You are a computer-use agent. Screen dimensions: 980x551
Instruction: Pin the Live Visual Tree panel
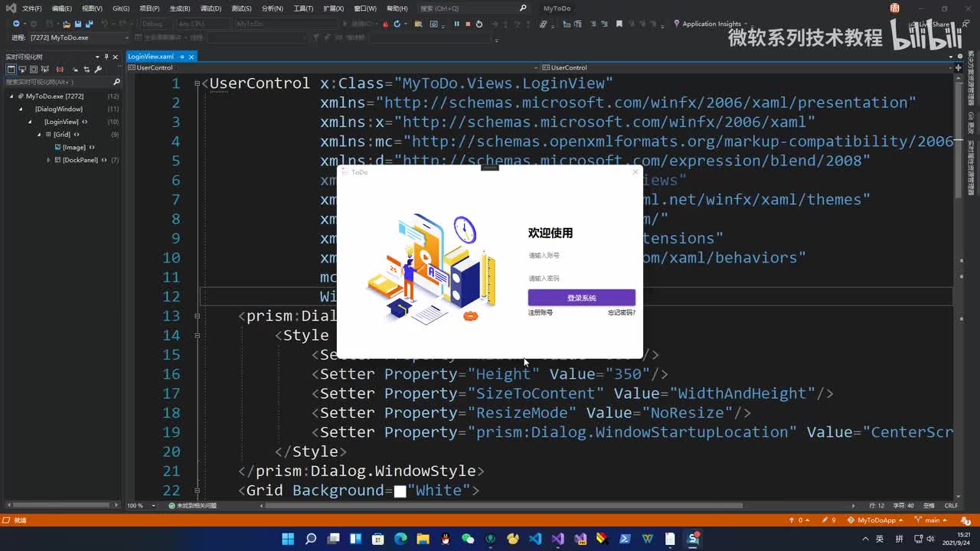coord(106,57)
